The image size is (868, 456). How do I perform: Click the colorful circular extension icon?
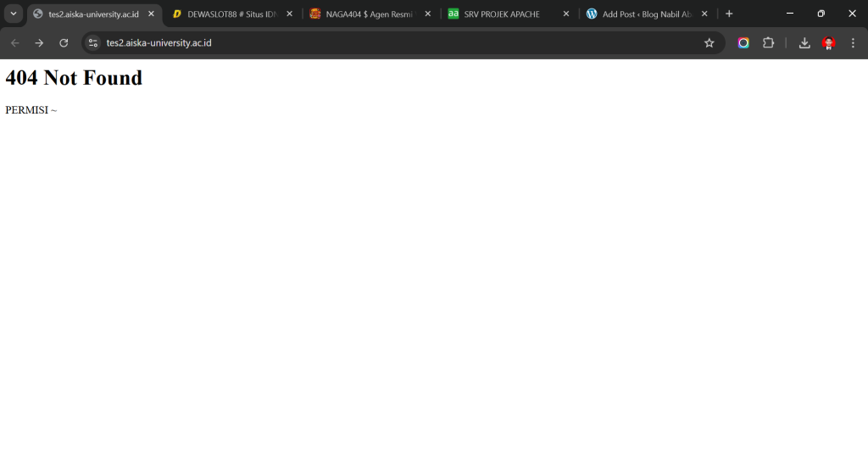click(743, 43)
